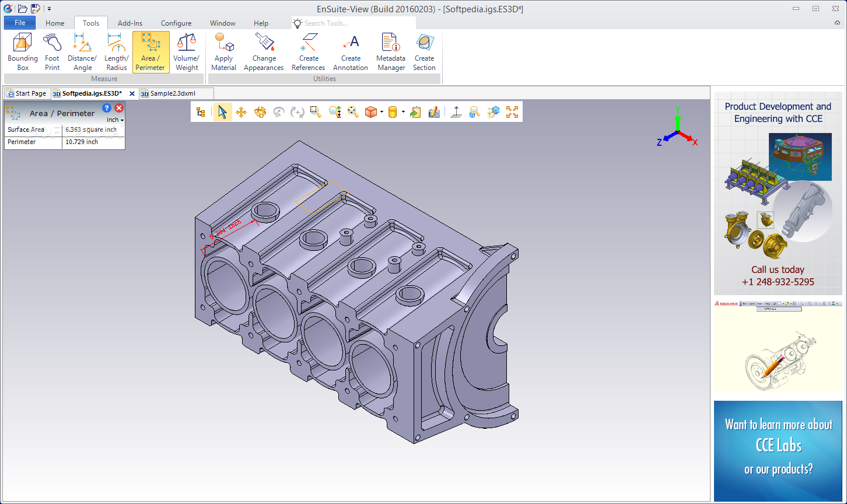Image resolution: width=847 pixels, height=504 pixels.
Task: Activate the Distance/Angle measurement tool
Action: [x=82, y=52]
